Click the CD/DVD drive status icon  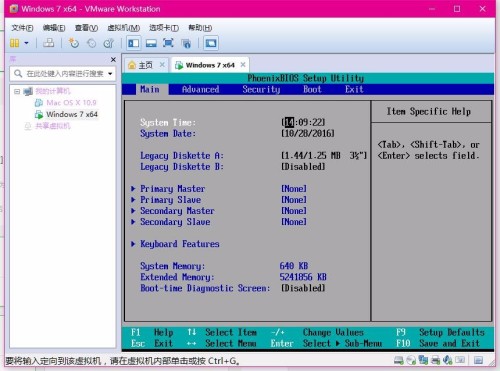pyautogui.click(x=411, y=360)
